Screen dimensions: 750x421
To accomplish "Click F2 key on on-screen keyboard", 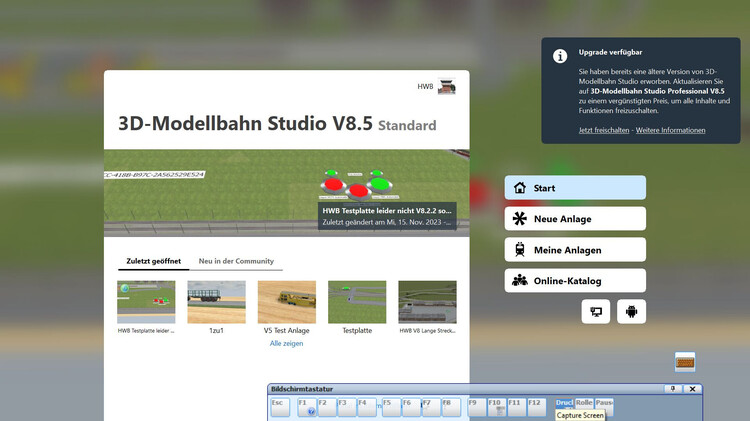I will 327,407.
